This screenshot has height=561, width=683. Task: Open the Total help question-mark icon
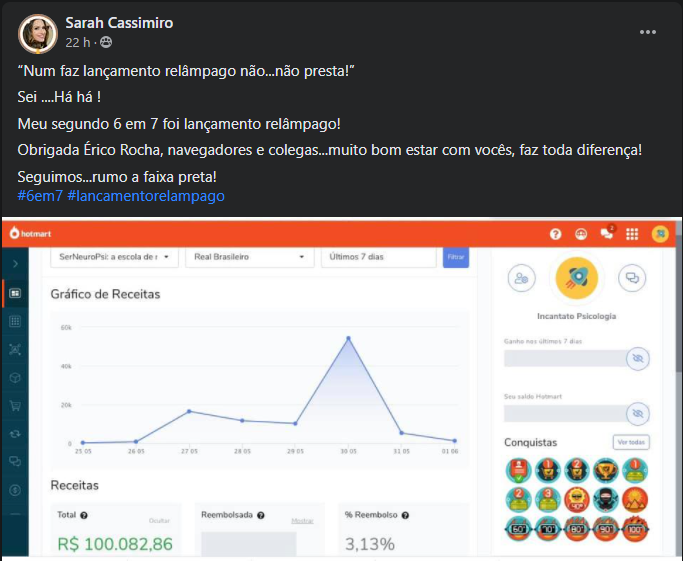(84, 515)
